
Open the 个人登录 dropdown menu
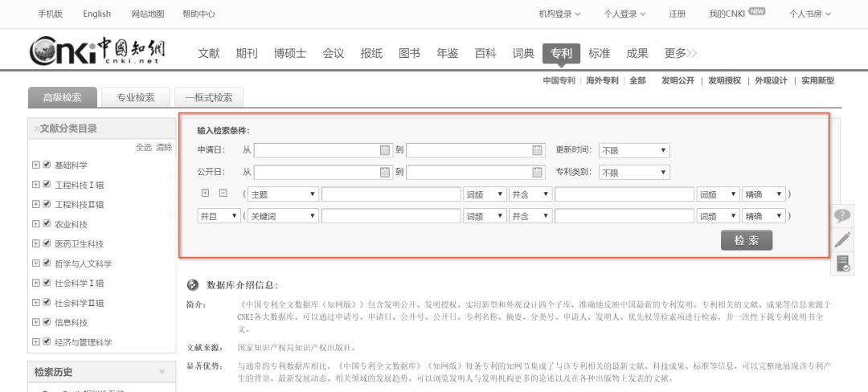tap(624, 14)
